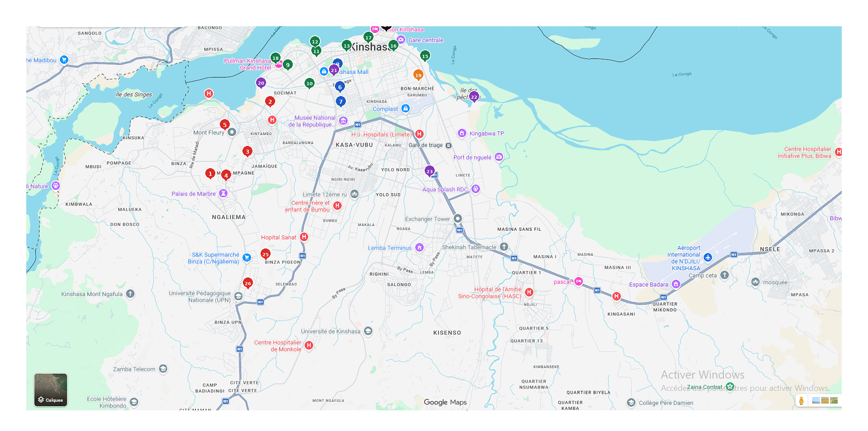
Task: Open the Université Pédagogique Nationale school icon
Action: pyautogui.click(x=238, y=296)
